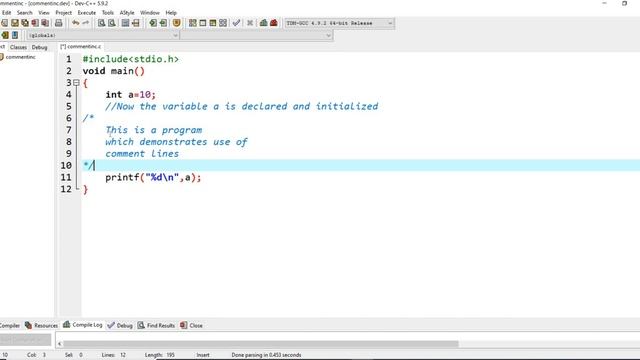Click the Save All toolbar icon

[x=25, y=23]
